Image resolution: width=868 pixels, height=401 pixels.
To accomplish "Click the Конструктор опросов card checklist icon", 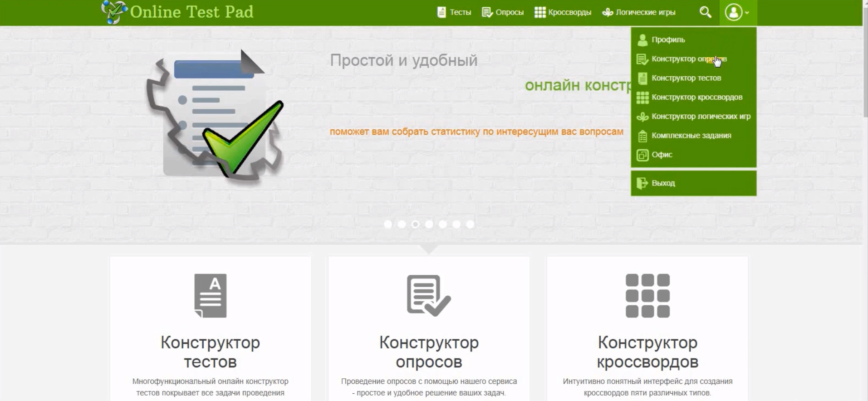I will [x=429, y=296].
